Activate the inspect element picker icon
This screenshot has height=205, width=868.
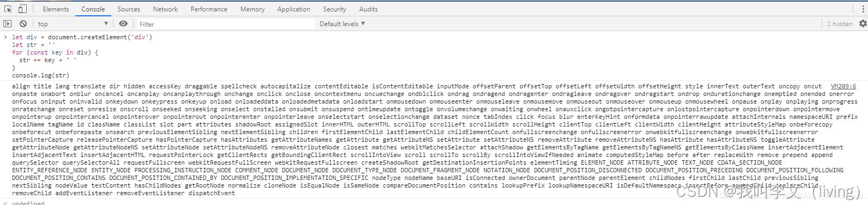(8, 9)
